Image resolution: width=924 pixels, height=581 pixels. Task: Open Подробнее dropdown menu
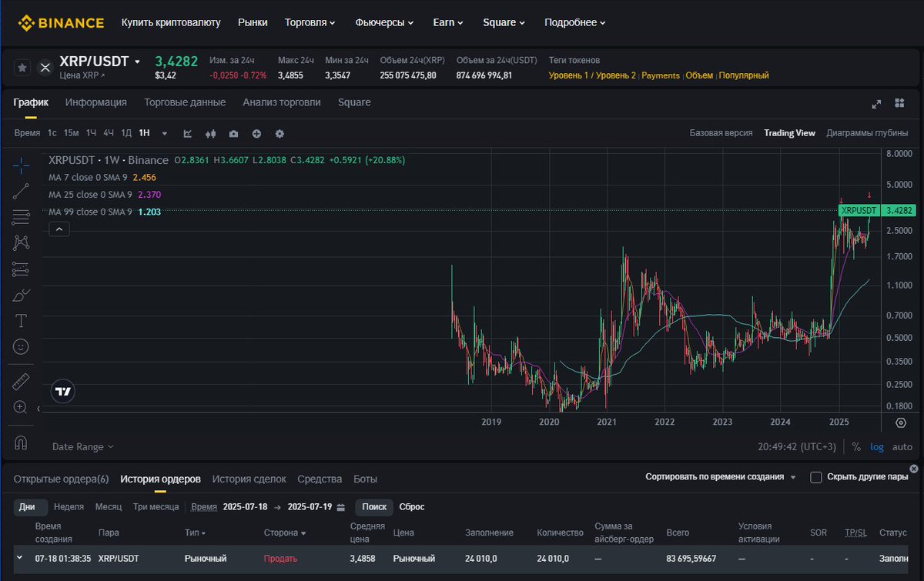click(574, 22)
